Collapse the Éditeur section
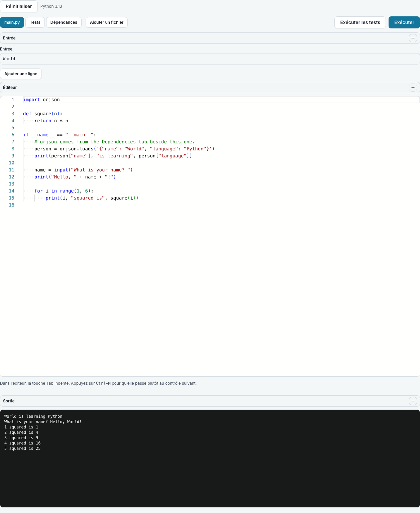The height and width of the screenshot is (513, 420). tap(413, 88)
